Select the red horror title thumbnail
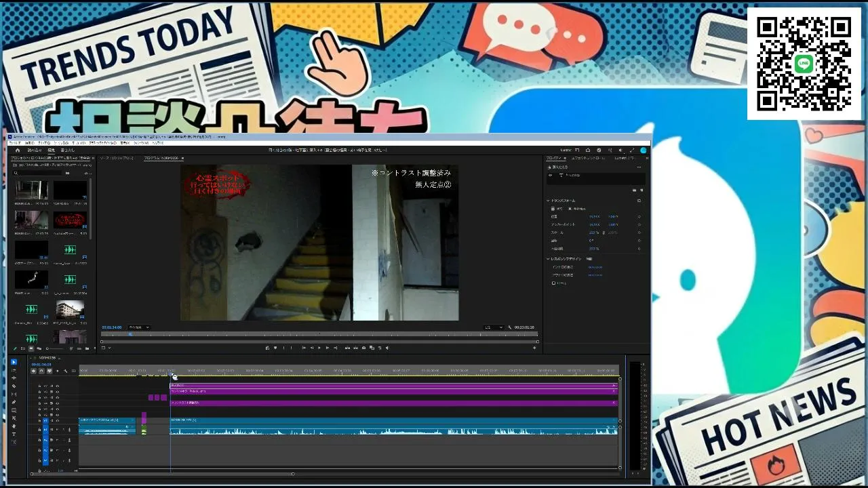The image size is (868, 488). [x=70, y=220]
